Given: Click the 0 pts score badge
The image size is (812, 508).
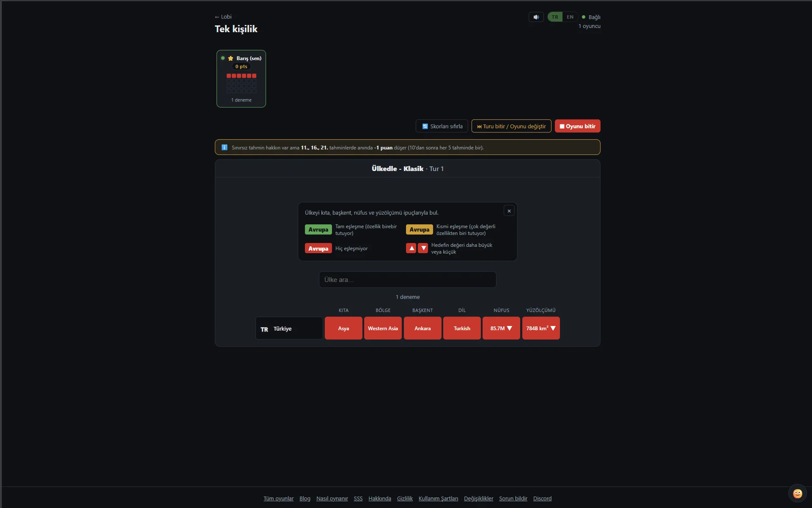Looking at the screenshot, I should [x=241, y=66].
